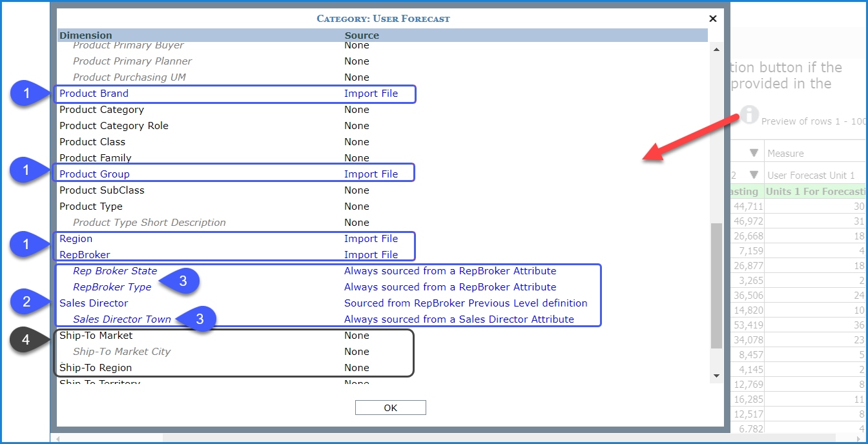The image size is (868, 444).
Task: Click the Ship-To Market dimension
Action: point(96,336)
